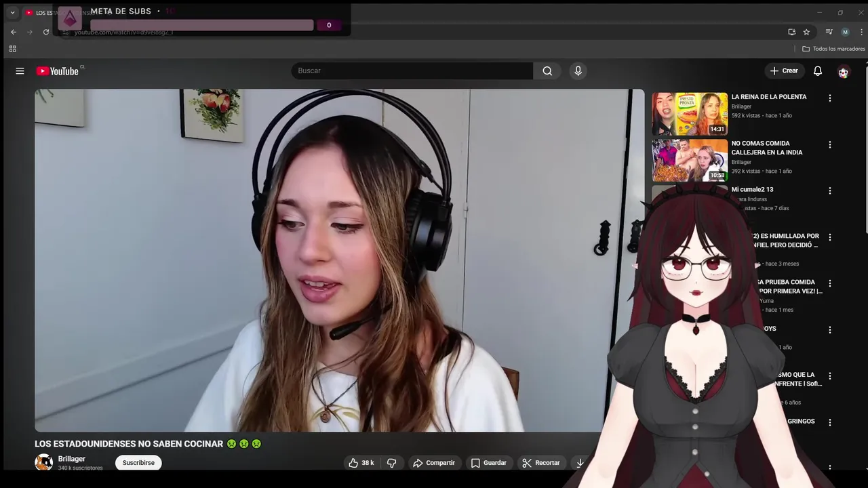868x488 pixels.
Task: Go forward with the browser forward arrow
Action: click(30, 32)
